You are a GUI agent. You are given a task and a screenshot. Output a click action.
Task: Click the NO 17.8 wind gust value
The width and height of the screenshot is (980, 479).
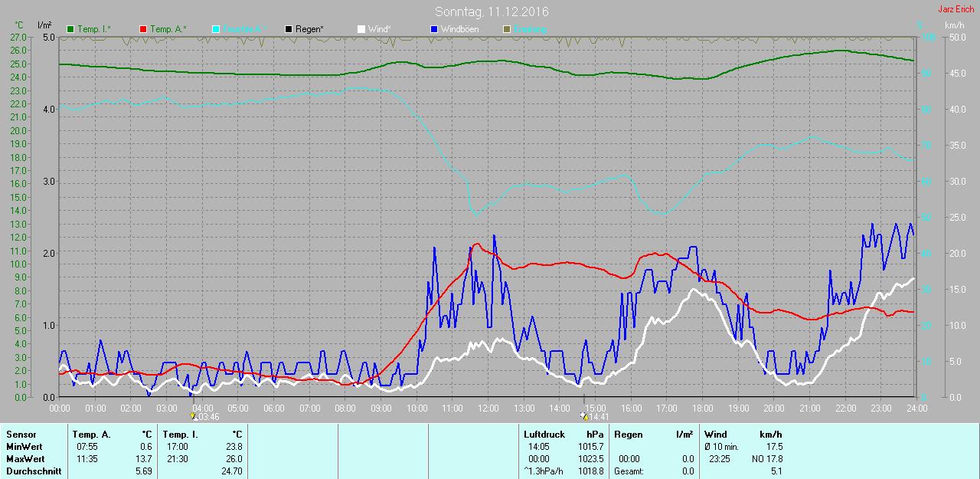[768, 459]
